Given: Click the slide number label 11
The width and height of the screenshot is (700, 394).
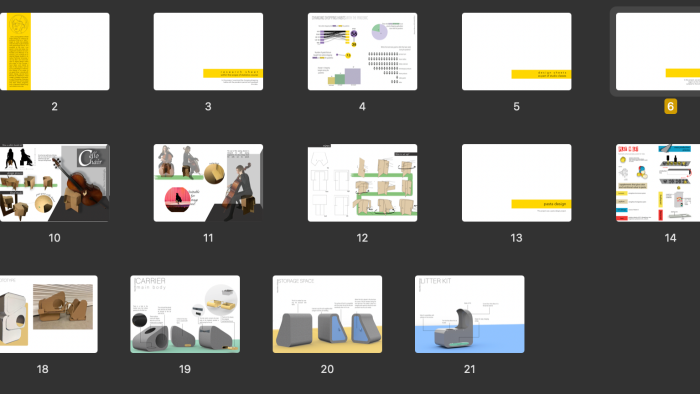Looking at the screenshot, I should coord(208,238).
